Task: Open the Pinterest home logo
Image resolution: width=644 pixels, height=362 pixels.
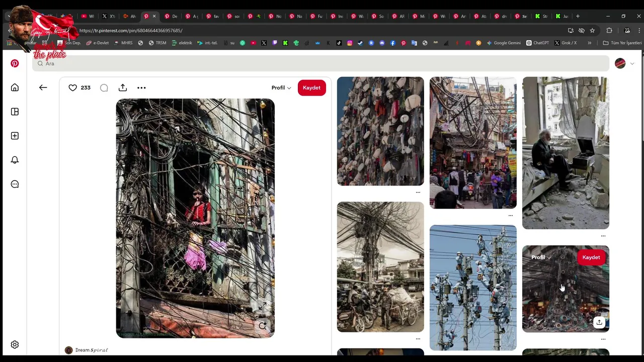Action: [15, 63]
